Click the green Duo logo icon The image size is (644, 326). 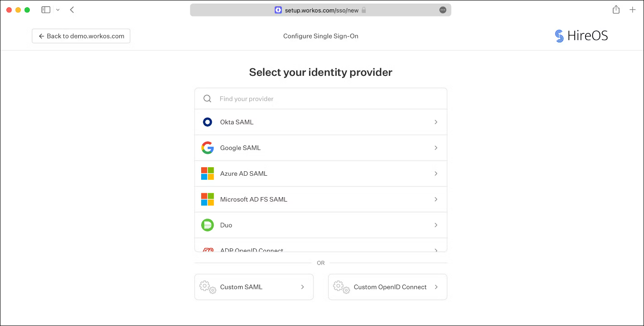pyautogui.click(x=207, y=225)
